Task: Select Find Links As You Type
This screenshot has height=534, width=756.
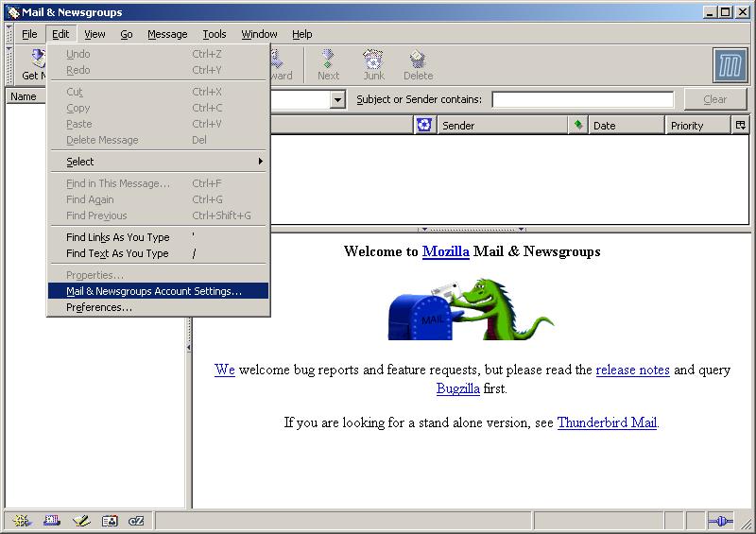Action: coord(118,237)
